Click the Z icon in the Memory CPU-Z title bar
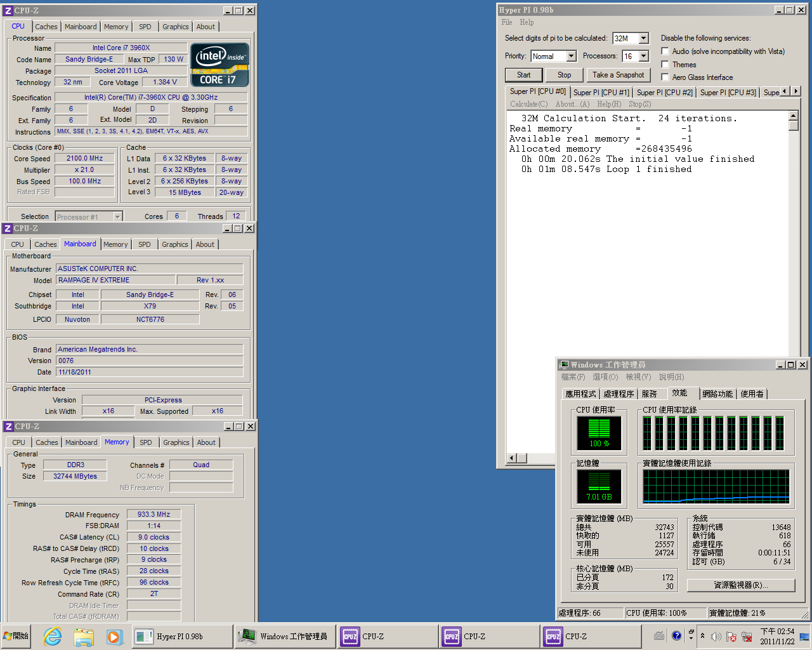The height and width of the screenshot is (650, 812). 8,427
